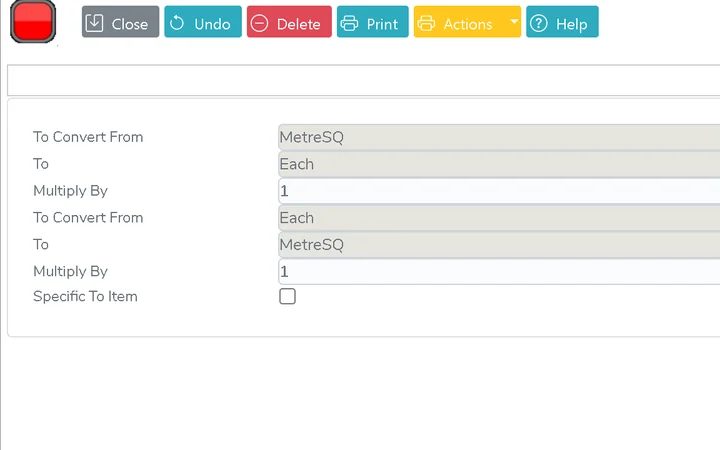Open the Help page
The image size is (720, 450).
click(562, 22)
